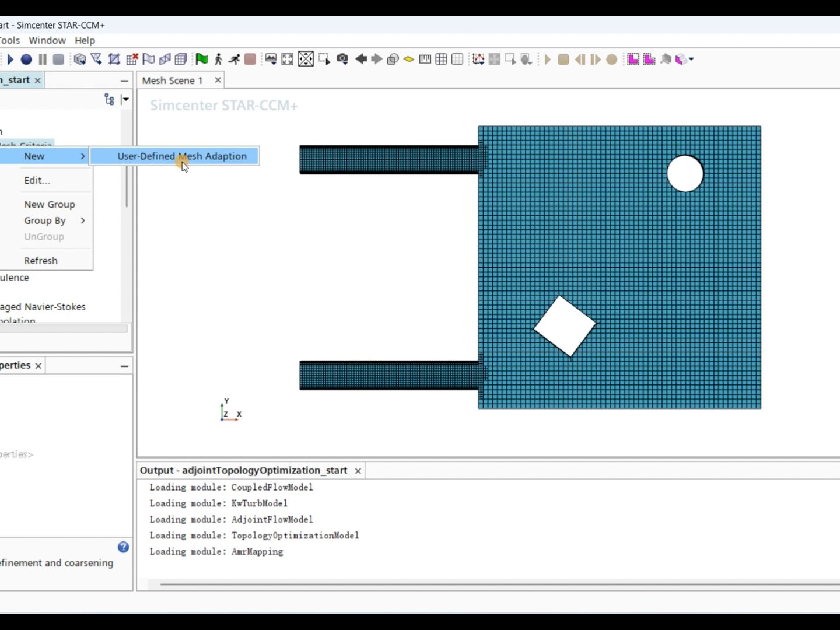Click the ruler measure distance icon

tap(425, 59)
